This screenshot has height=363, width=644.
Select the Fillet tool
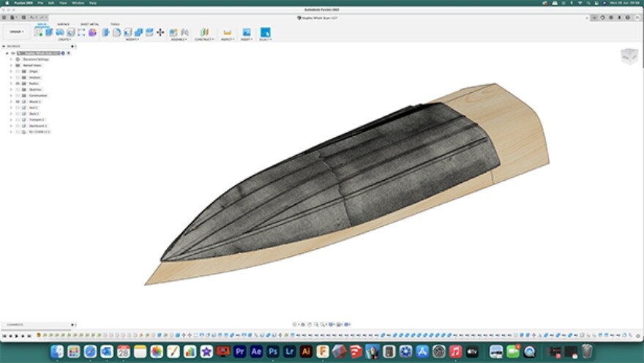116,32
